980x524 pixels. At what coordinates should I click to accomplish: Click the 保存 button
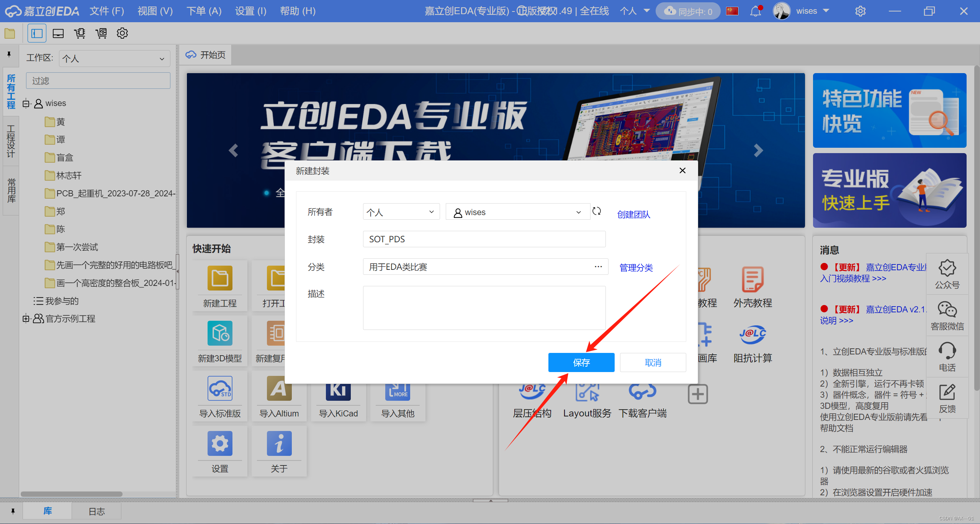[x=581, y=362]
